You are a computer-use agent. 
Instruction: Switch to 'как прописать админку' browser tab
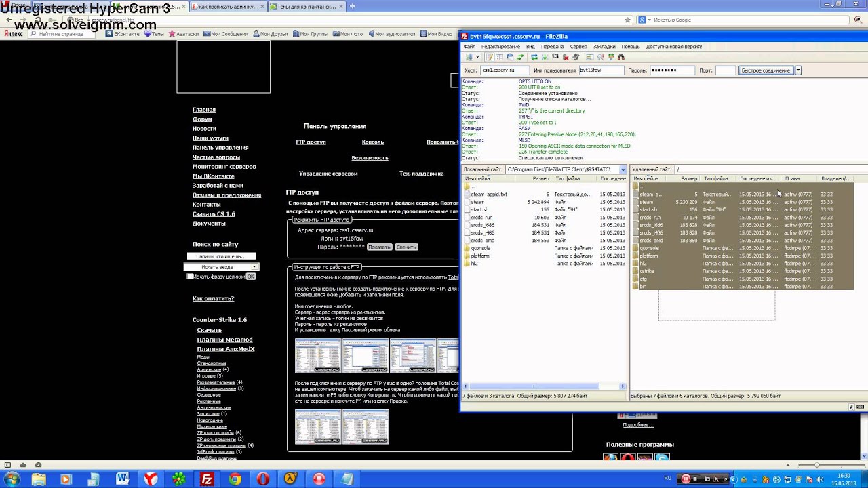[229, 6]
